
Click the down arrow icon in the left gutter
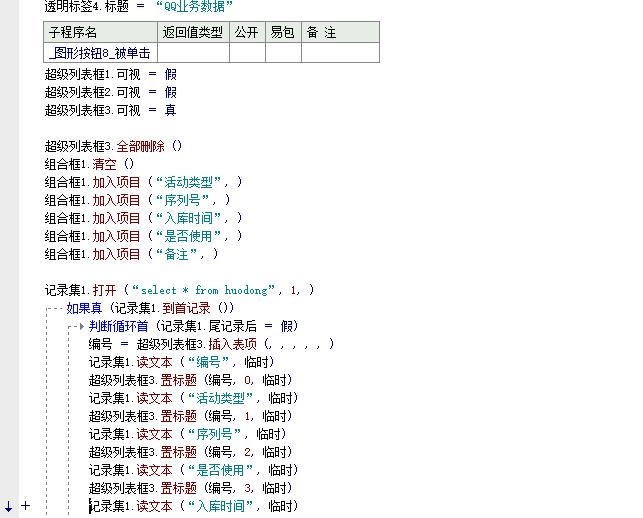[8, 506]
